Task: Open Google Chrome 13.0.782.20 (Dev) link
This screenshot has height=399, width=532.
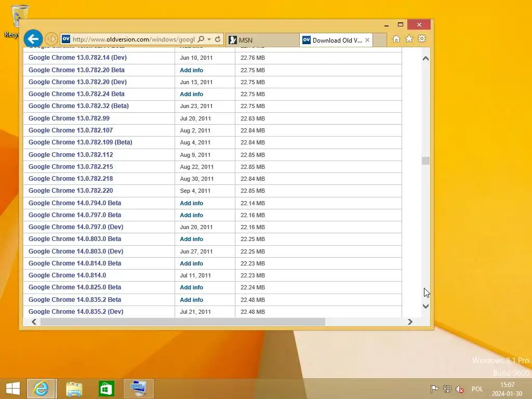Action: [x=77, y=82]
